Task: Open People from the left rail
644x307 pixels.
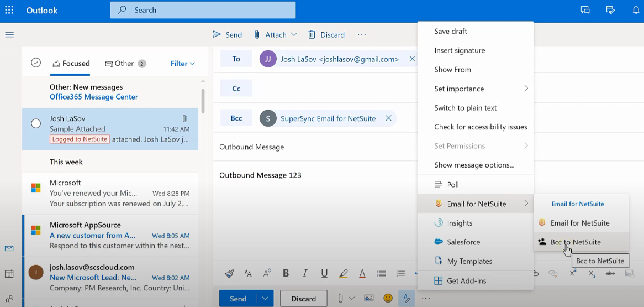Action: click(9, 299)
